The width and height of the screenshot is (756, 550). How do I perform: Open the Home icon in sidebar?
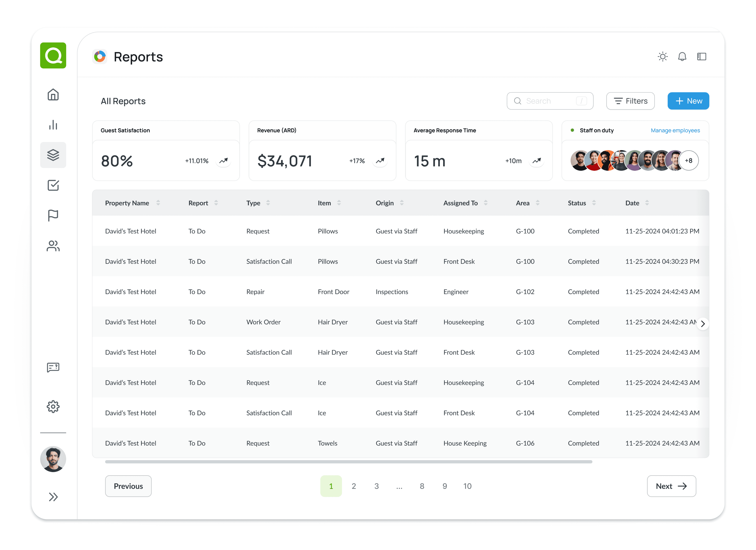[x=53, y=95]
